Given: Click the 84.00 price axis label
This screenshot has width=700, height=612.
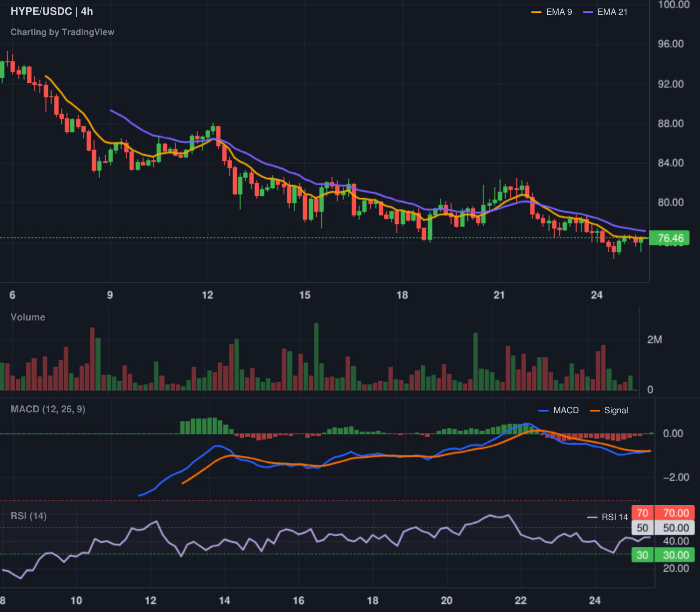Looking at the screenshot, I should point(671,163).
